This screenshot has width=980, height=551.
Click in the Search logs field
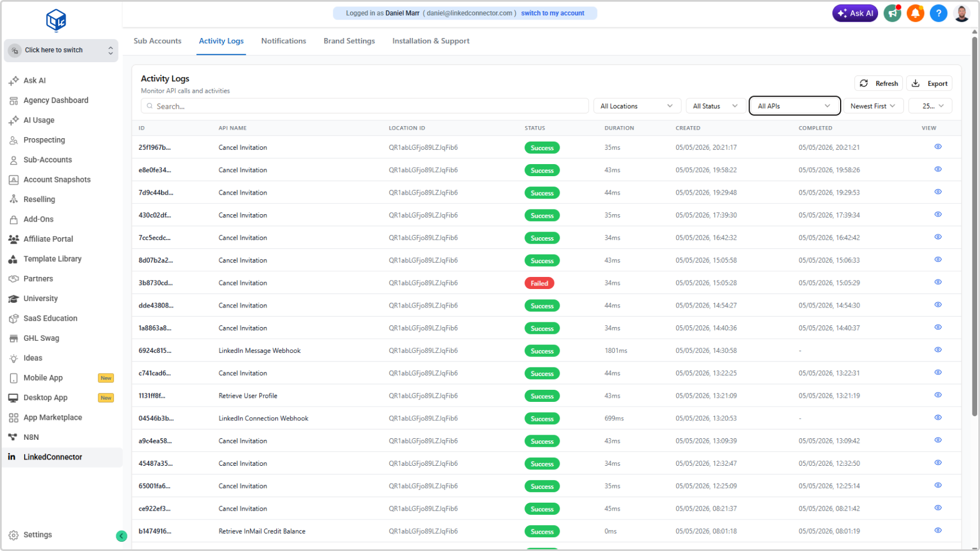point(364,106)
